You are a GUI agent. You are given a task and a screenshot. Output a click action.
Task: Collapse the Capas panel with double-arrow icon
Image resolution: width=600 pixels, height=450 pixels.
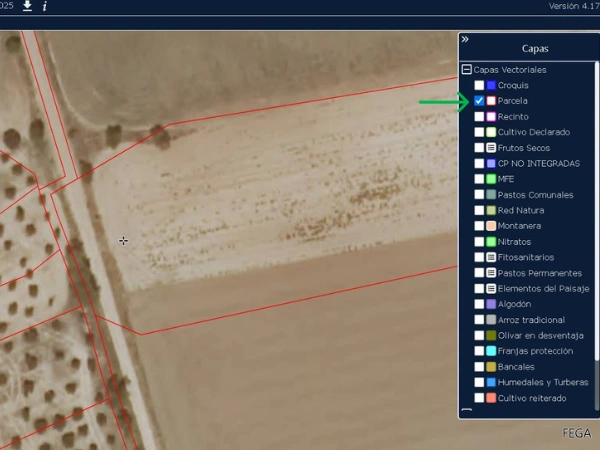(465, 39)
